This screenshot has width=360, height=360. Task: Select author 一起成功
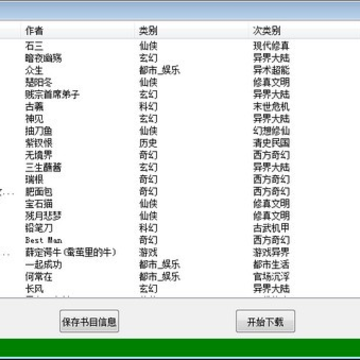[x=43, y=264]
